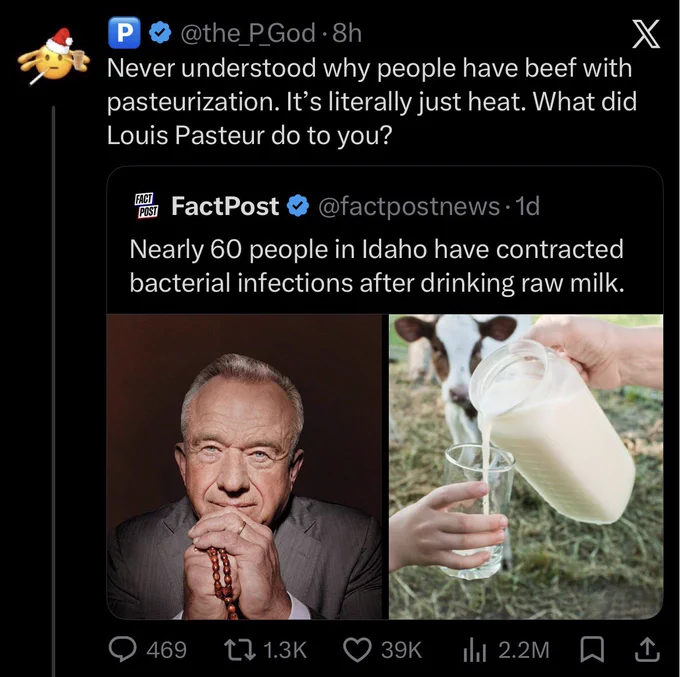Open the @factpostnews handle link
Image resolution: width=680 pixels, height=677 pixels.
pos(409,206)
